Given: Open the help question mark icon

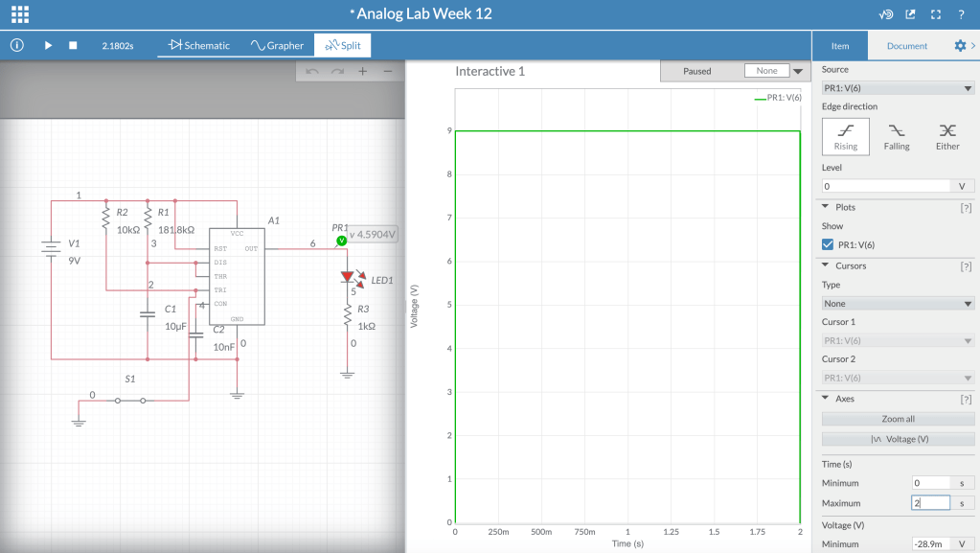Looking at the screenshot, I should pos(961,13).
